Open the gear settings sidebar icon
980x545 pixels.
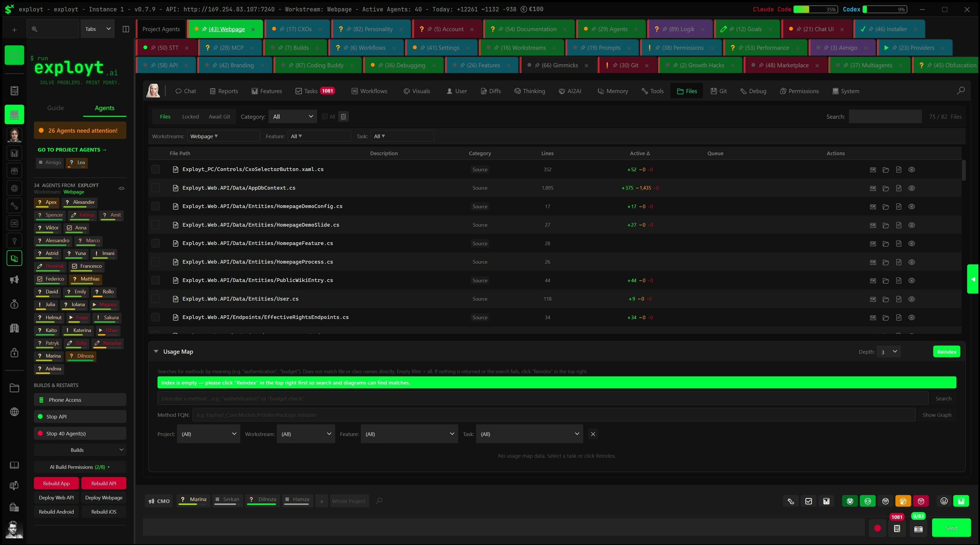pos(14,188)
